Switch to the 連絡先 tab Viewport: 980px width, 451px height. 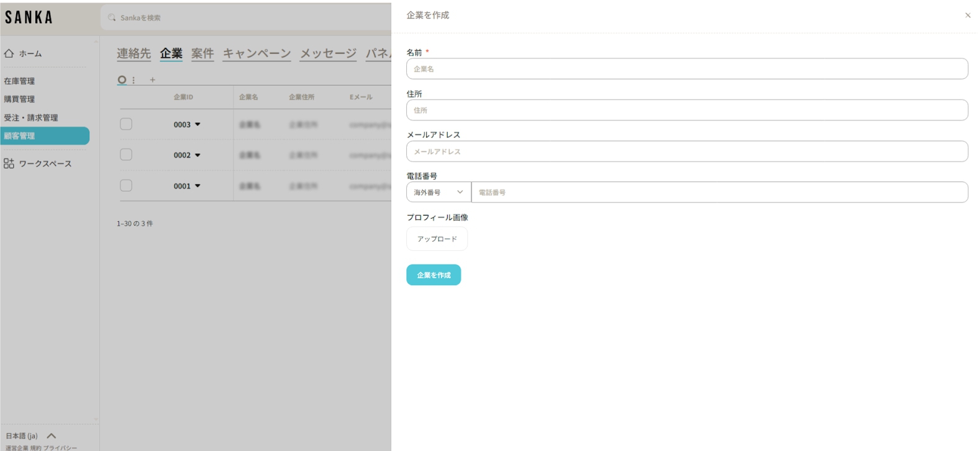coord(134,53)
